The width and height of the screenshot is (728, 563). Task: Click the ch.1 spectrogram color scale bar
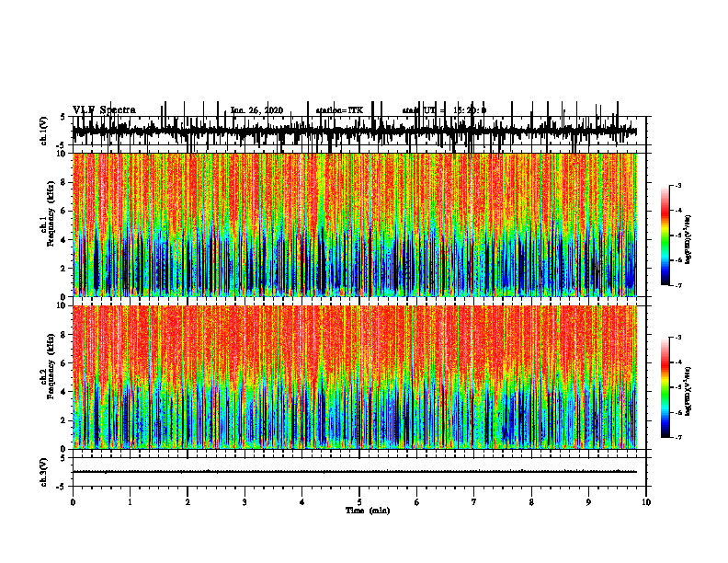click(x=665, y=236)
